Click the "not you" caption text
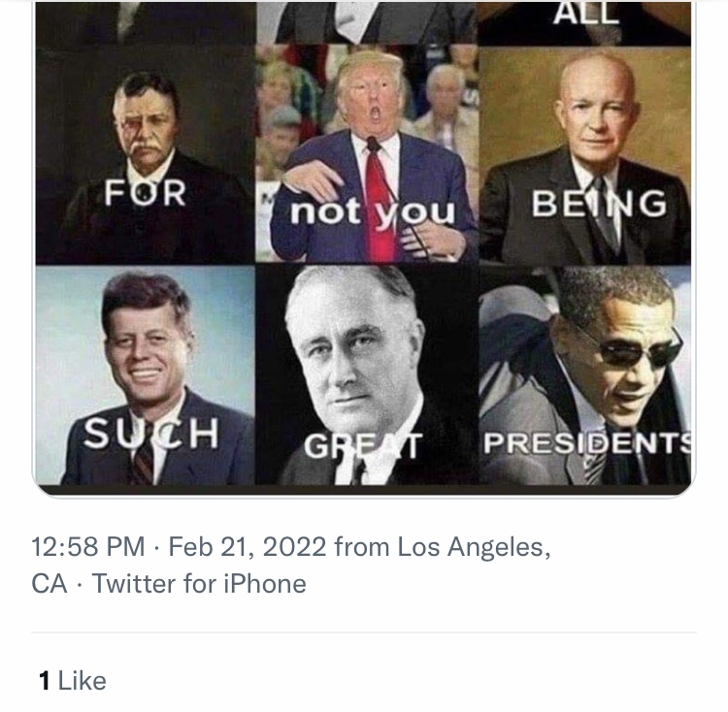The width and height of the screenshot is (728, 712). point(373,212)
